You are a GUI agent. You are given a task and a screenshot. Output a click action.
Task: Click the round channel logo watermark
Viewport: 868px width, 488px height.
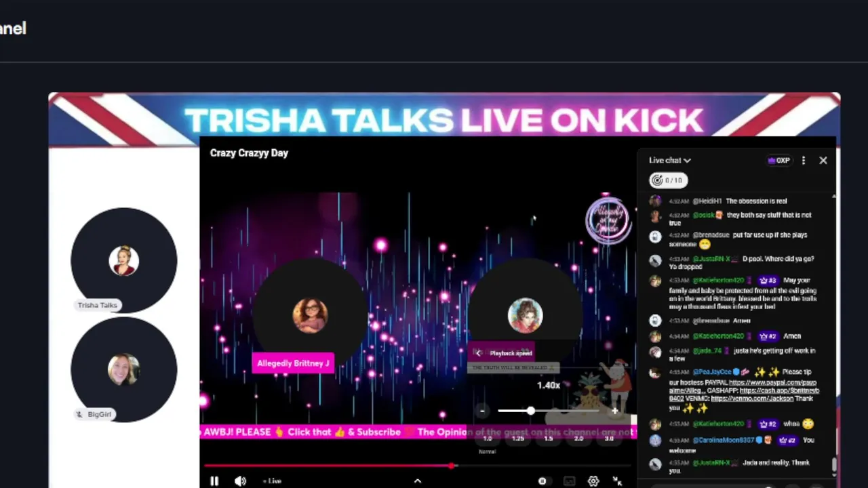[608, 220]
